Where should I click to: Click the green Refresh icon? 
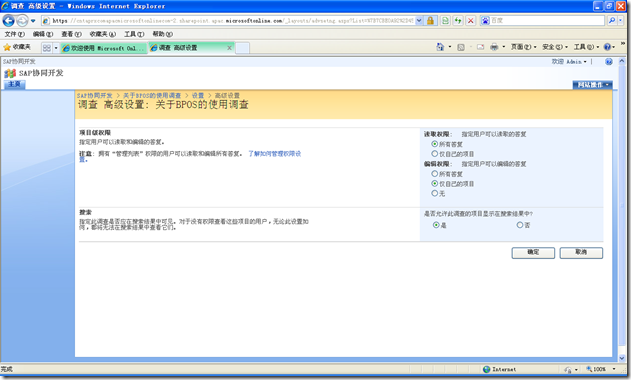click(458, 21)
